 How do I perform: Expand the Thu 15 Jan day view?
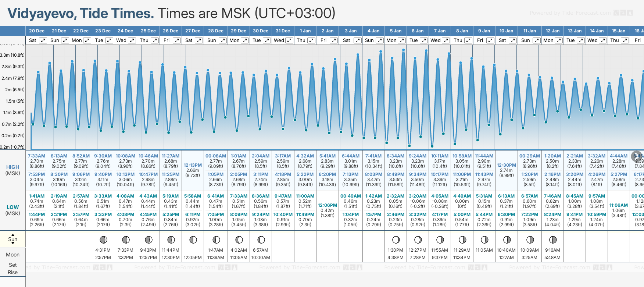point(625,40)
